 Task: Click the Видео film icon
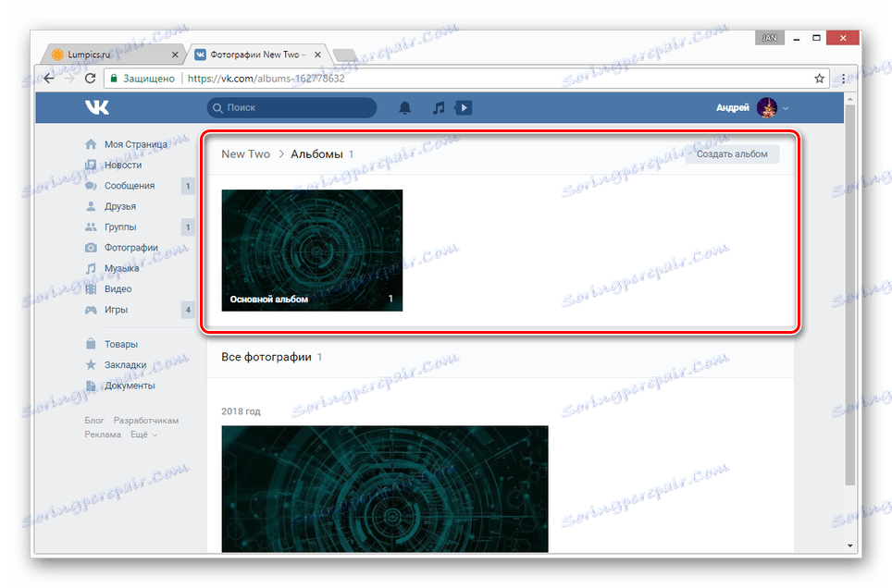click(91, 288)
